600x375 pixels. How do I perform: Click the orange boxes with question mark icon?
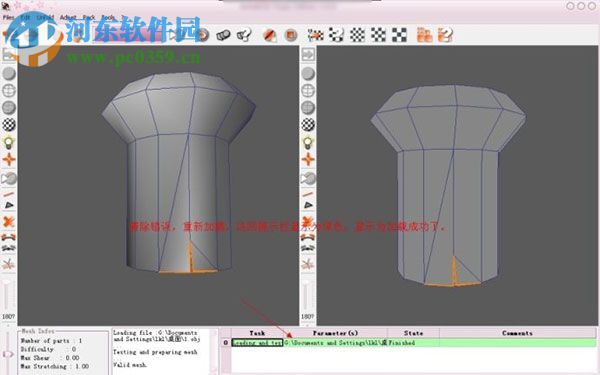pos(445,35)
